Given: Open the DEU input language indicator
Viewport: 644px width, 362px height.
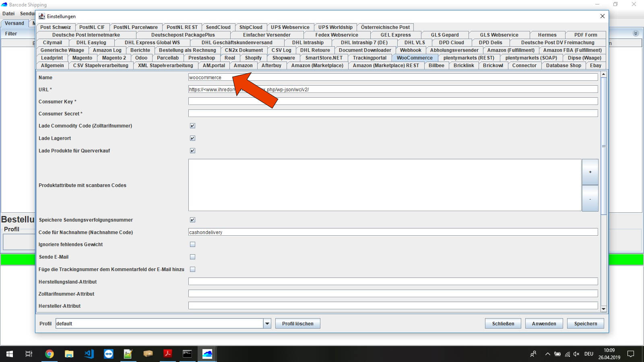Looking at the screenshot, I should 589,354.
